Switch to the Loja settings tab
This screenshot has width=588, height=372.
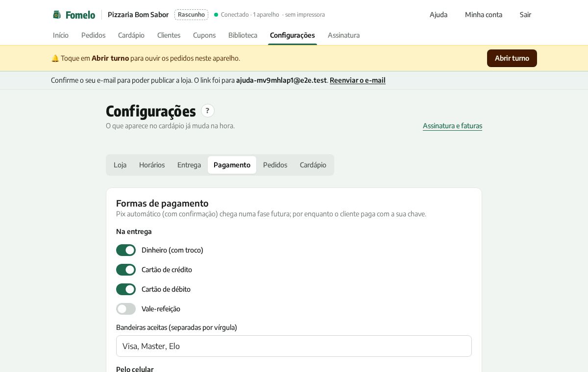click(120, 165)
